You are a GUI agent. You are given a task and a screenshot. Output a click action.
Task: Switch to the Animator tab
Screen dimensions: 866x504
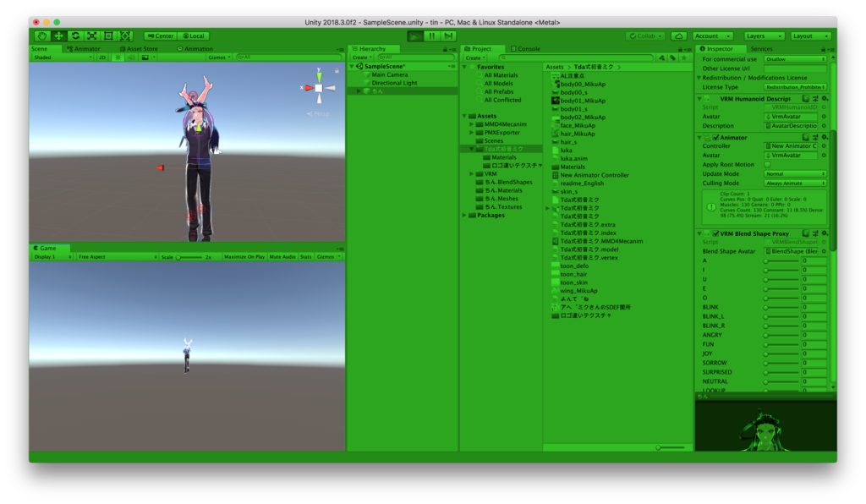(84, 48)
